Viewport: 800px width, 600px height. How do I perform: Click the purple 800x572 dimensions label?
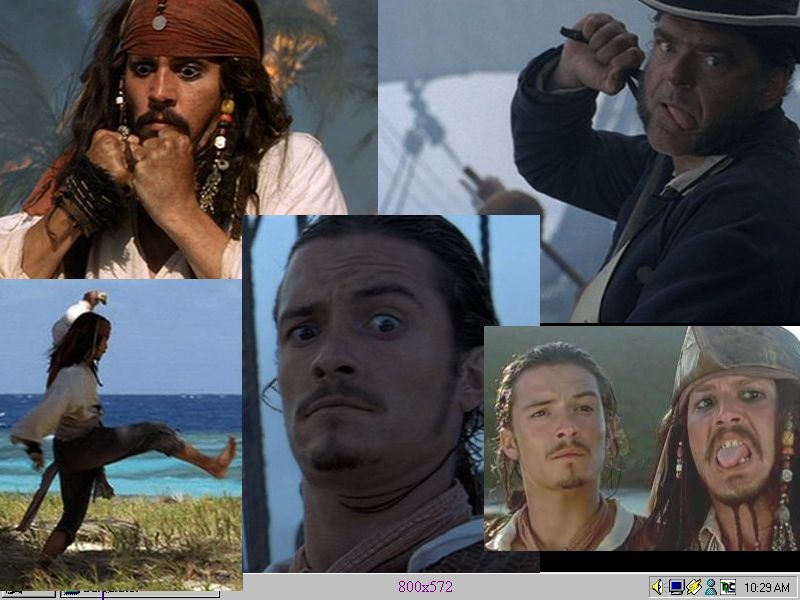pyautogui.click(x=425, y=587)
